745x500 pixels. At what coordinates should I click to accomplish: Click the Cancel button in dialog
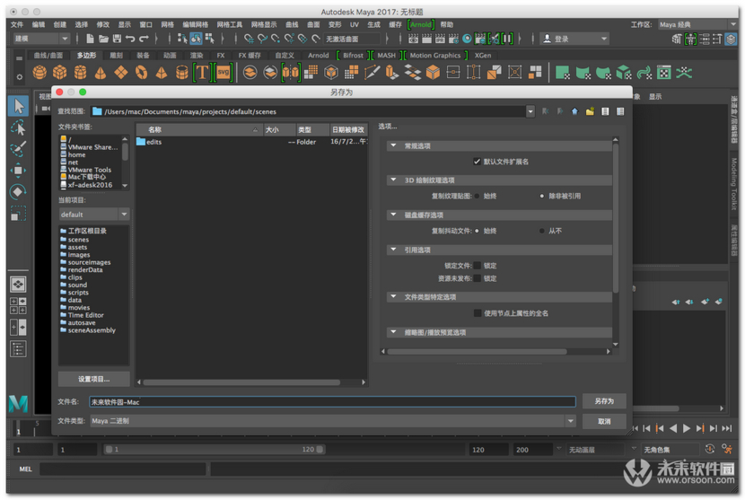click(604, 422)
